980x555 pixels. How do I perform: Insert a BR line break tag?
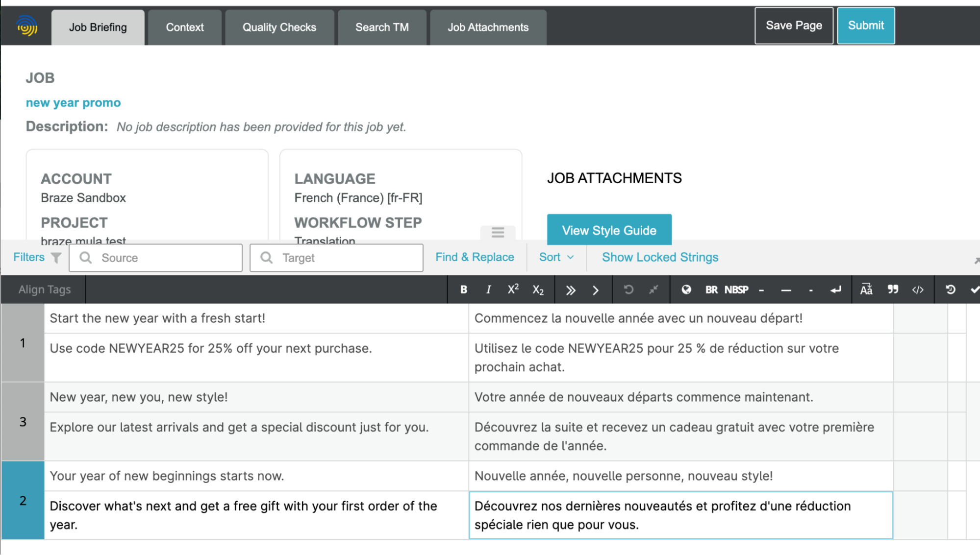coord(711,290)
